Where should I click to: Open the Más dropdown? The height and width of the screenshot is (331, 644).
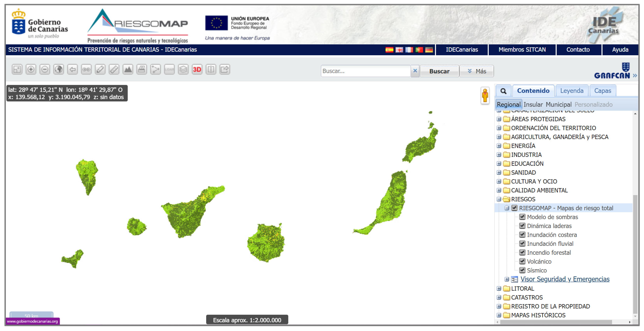click(477, 71)
